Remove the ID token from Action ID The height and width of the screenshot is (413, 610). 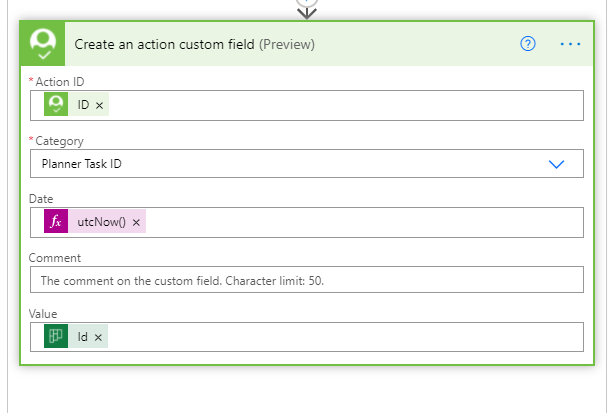pyautogui.click(x=100, y=105)
